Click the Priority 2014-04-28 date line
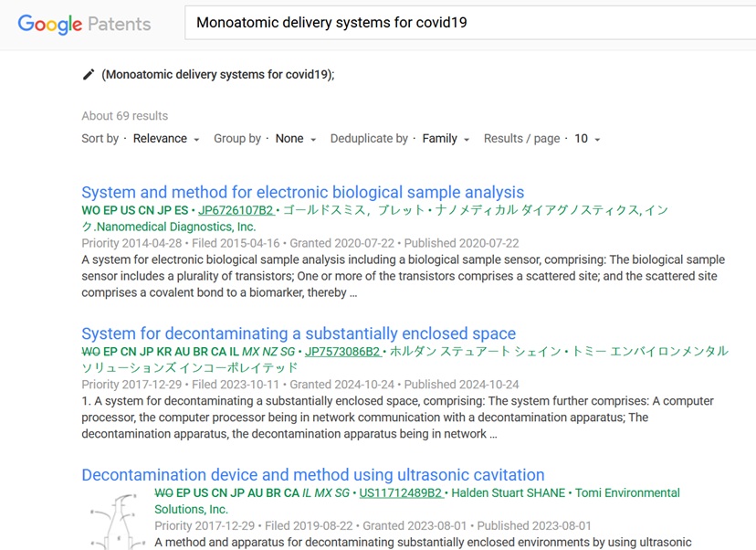756x550 pixels. (x=299, y=243)
